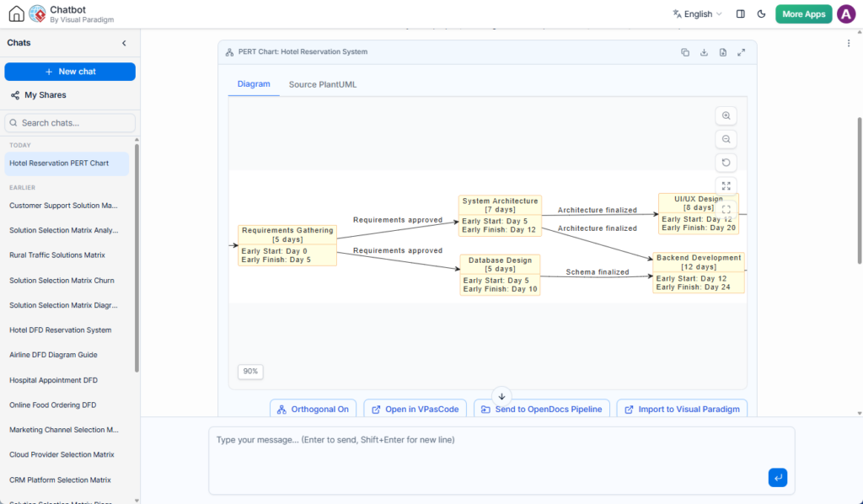
Task: Zoom in on the diagram
Action: click(x=726, y=116)
